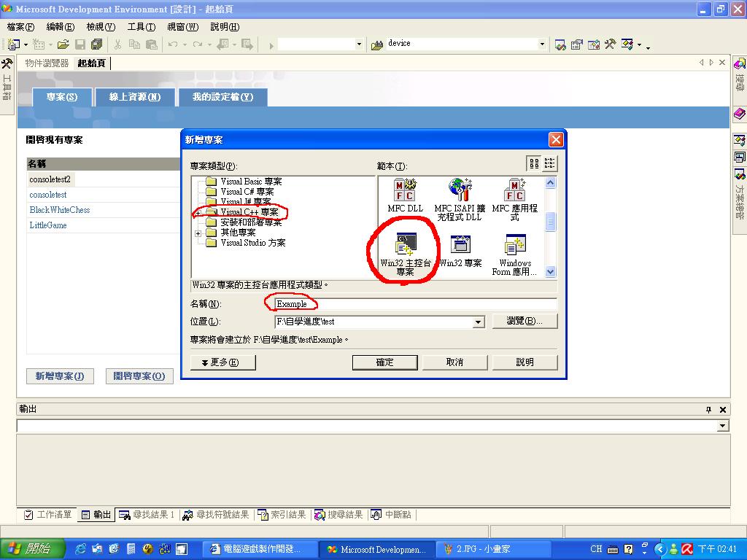The width and height of the screenshot is (747, 560).
Task: Expand the Visual C++ 專案 tree node
Action: point(198,213)
